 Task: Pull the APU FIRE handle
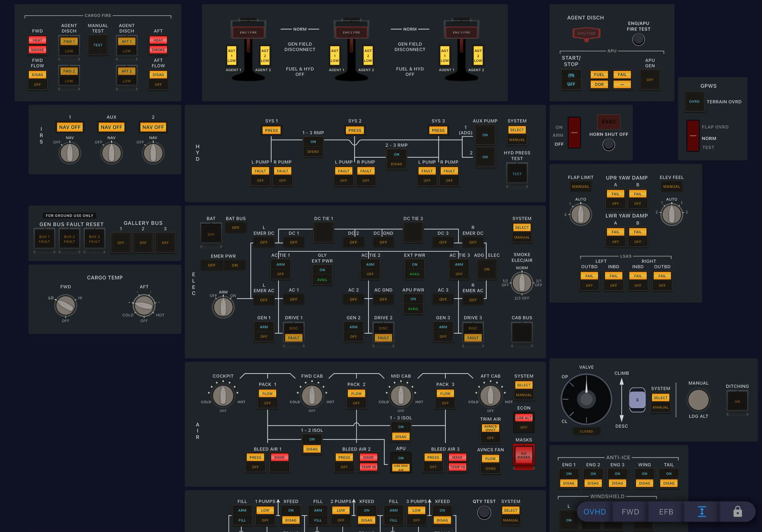[x=586, y=34]
